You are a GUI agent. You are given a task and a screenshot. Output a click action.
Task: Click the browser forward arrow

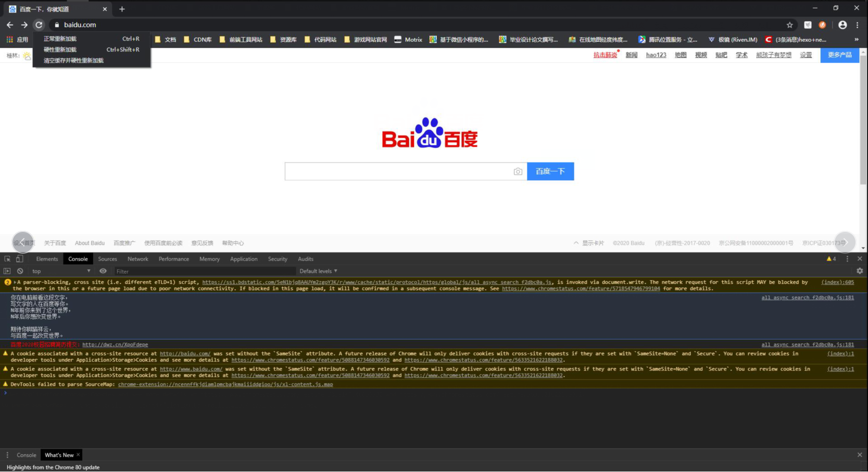click(24, 24)
